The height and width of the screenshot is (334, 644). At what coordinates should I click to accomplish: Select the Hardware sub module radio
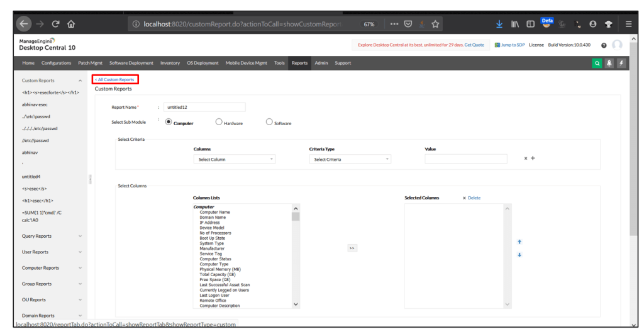coord(219,122)
